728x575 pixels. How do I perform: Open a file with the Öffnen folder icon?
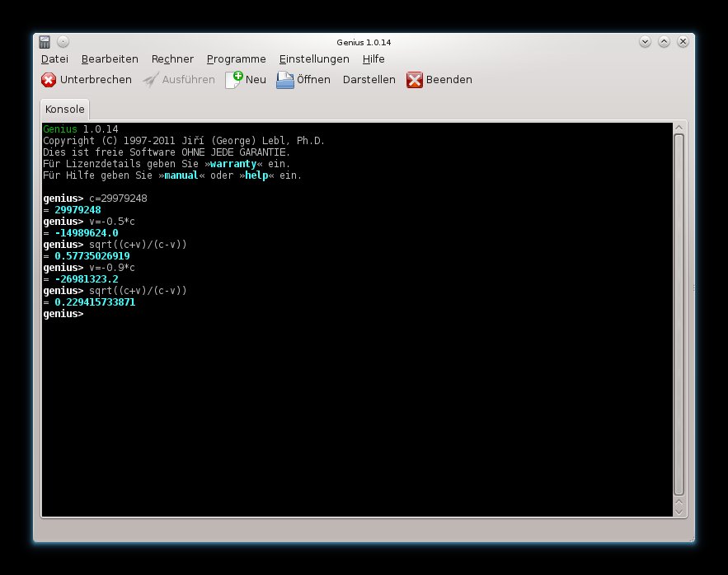285,80
